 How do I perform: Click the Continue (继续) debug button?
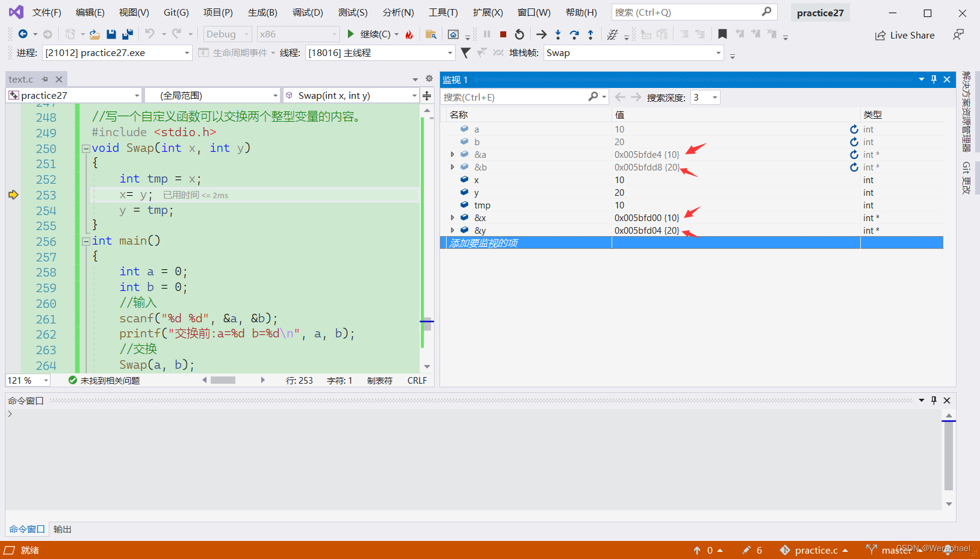(368, 34)
